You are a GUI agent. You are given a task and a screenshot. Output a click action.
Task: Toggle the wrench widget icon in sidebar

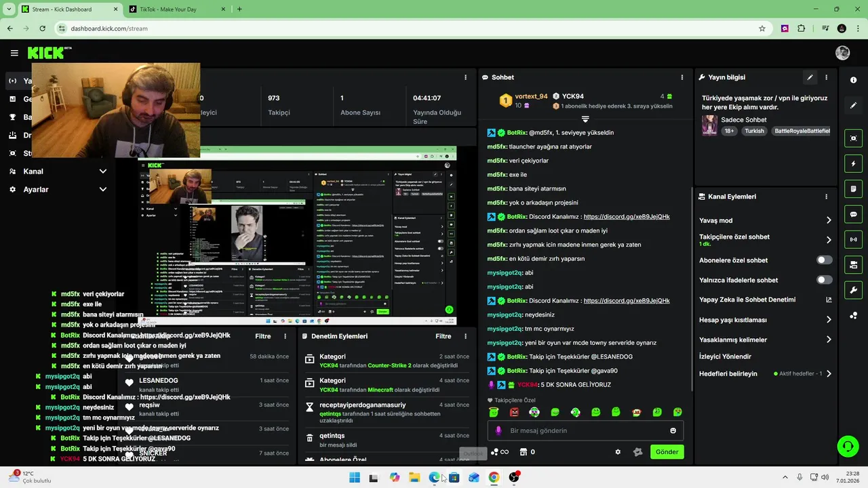pos(853,290)
